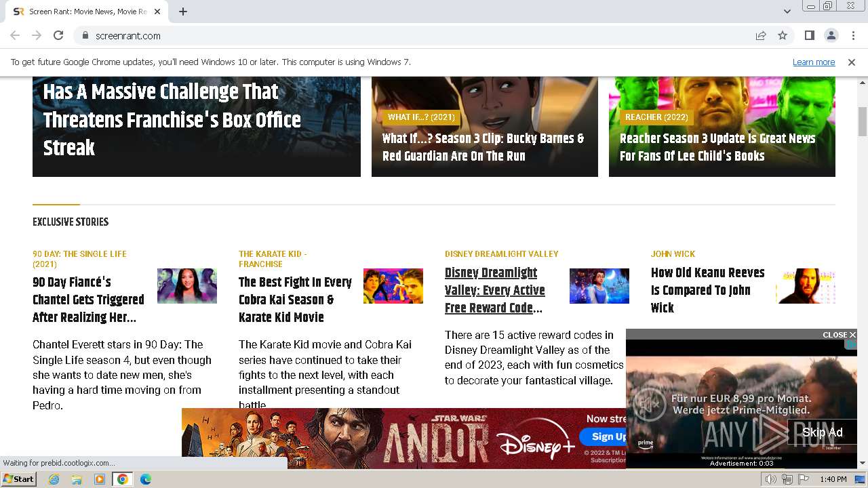This screenshot has height=488, width=868.
Task: Click the system clock 1:40 PM
Action: coord(833,479)
